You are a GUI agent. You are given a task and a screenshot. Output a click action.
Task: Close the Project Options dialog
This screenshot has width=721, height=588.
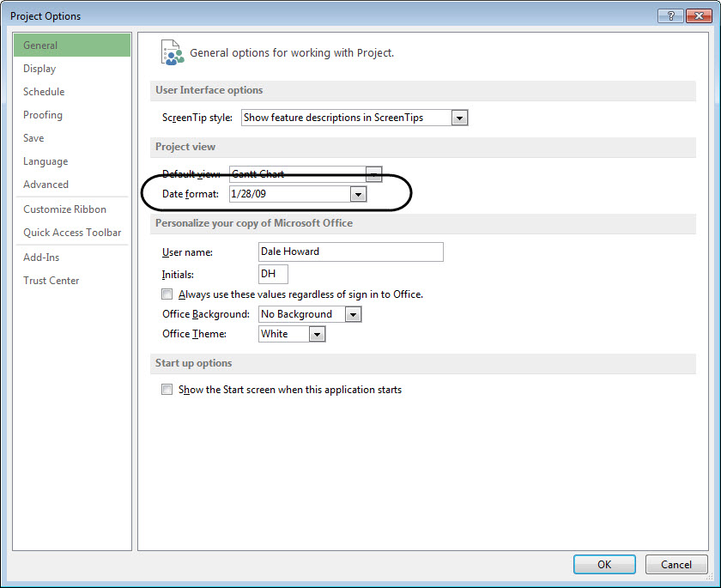tap(699, 16)
